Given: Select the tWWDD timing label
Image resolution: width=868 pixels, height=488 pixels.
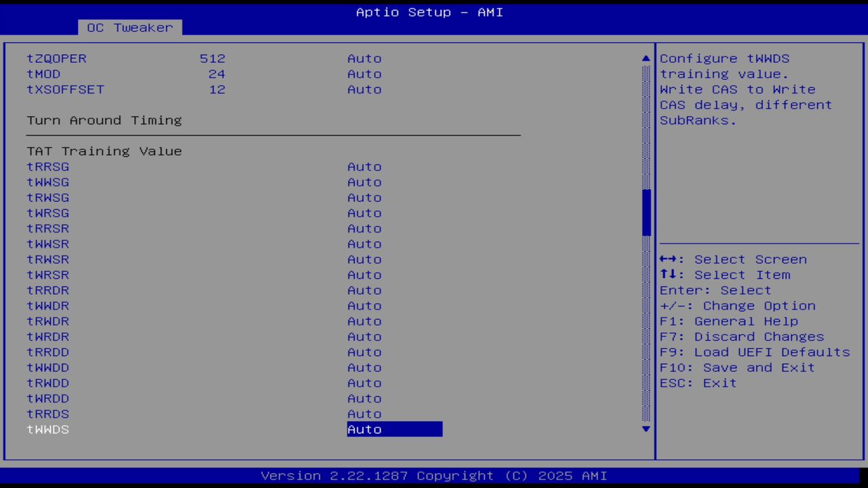Looking at the screenshot, I should tap(47, 367).
